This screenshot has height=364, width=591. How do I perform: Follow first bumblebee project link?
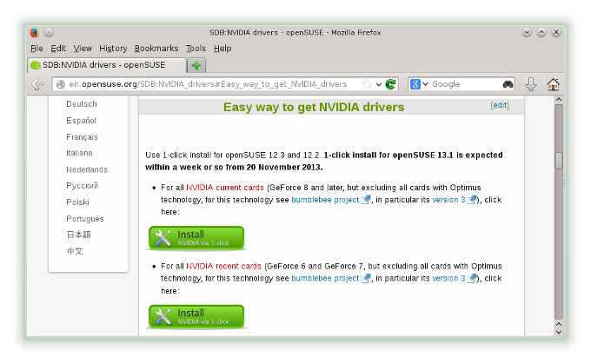coord(325,200)
